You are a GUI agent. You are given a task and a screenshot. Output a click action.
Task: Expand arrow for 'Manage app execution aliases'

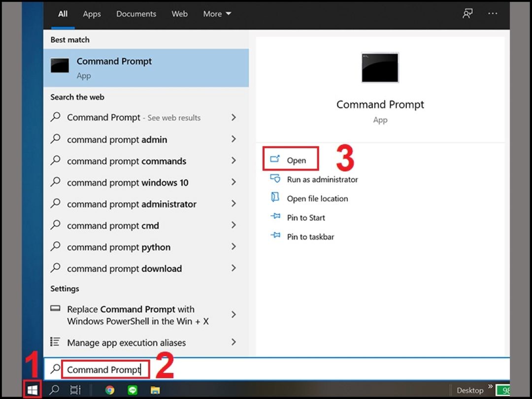[233, 342]
